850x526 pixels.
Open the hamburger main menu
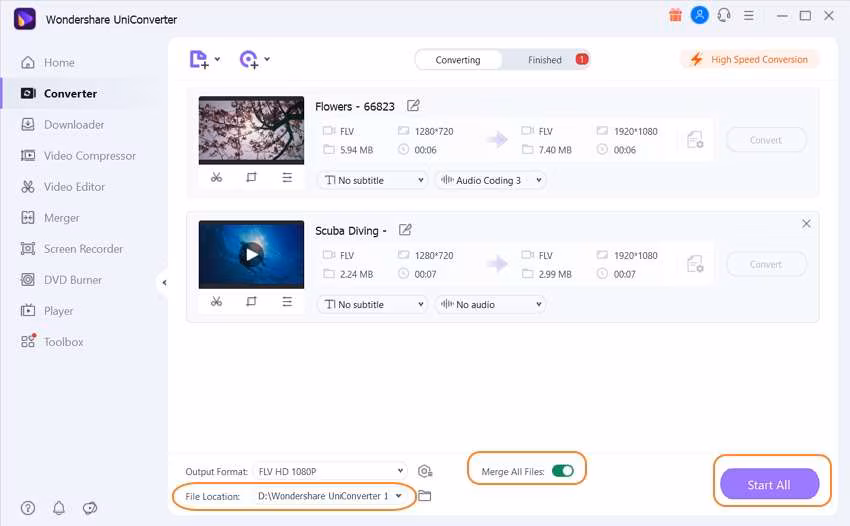coord(749,16)
